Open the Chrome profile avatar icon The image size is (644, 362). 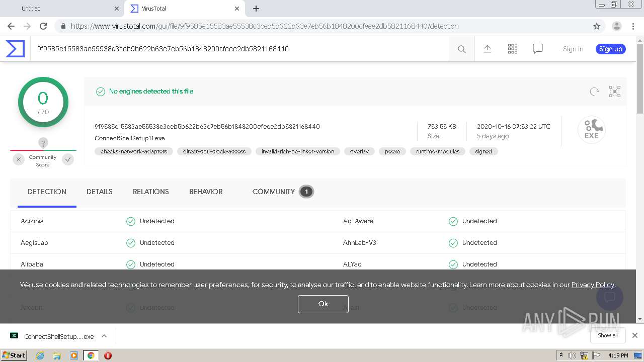[x=616, y=26]
